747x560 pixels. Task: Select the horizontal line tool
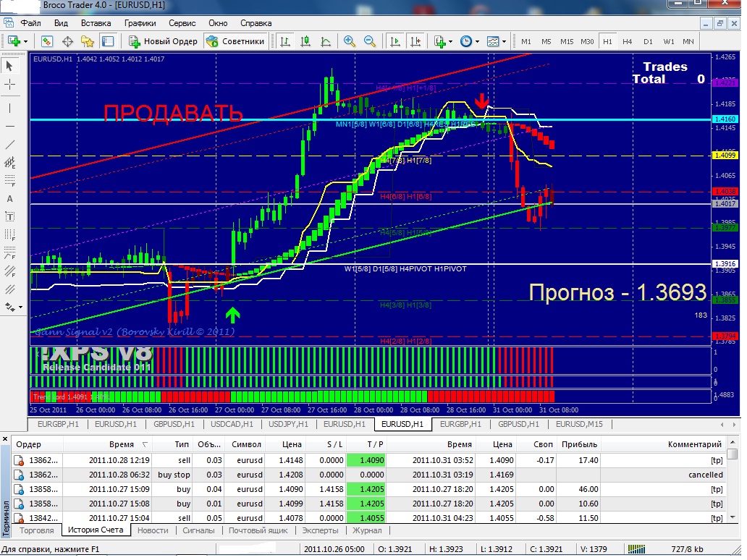coord(9,126)
